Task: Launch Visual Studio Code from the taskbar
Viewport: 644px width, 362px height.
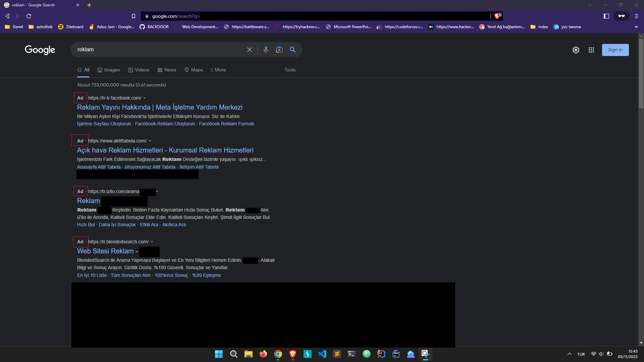Action: click(322, 354)
